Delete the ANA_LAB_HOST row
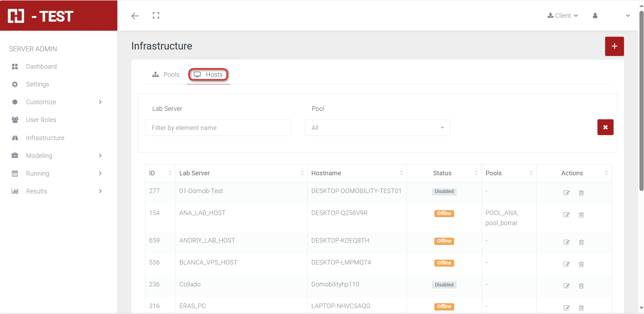Viewport: 644px width, 314px height. pyautogui.click(x=581, y=215)
